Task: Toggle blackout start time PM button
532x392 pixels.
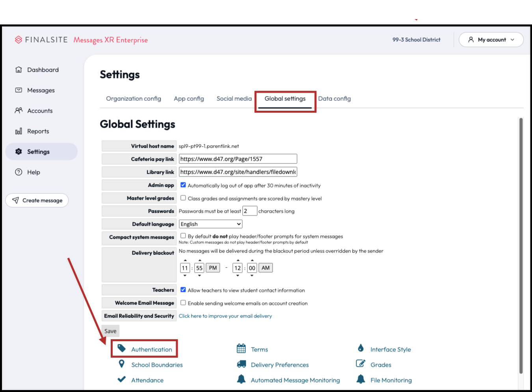Action: pyautogui.click(x=213, y=268)
